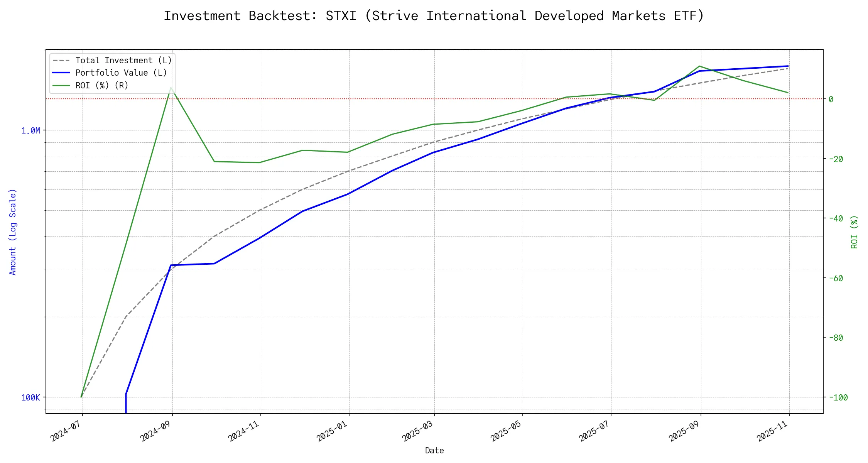This screenshot has width=868, height=463.
Task: Click the Amount (Log Scale) axis label
Action: [x=13, y=232]
